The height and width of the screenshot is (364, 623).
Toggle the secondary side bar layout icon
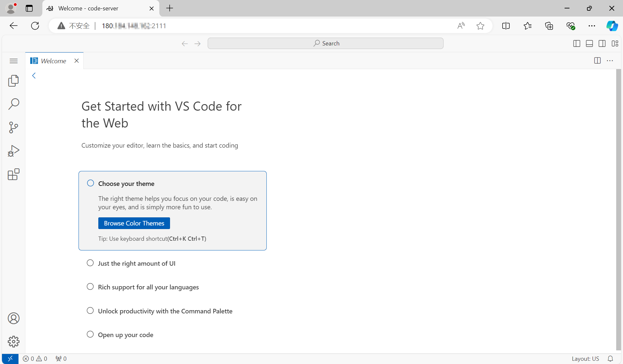coord(602,43)
